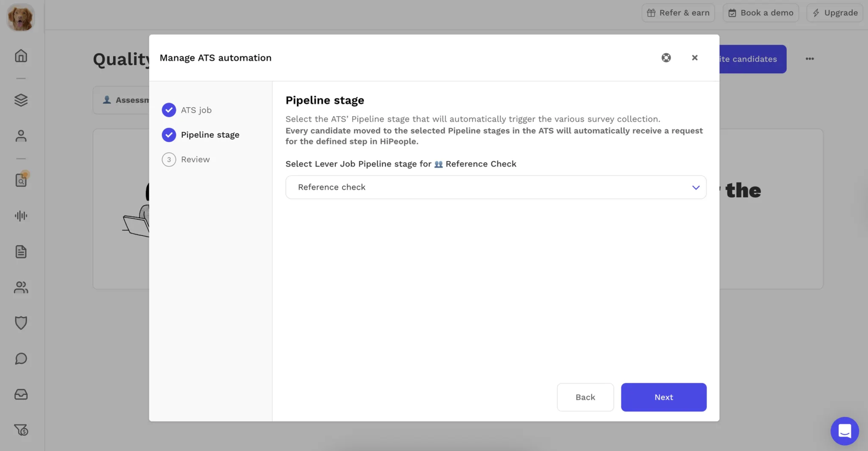Click the stacked layers sidebar icon

click(x=21, y=100)
